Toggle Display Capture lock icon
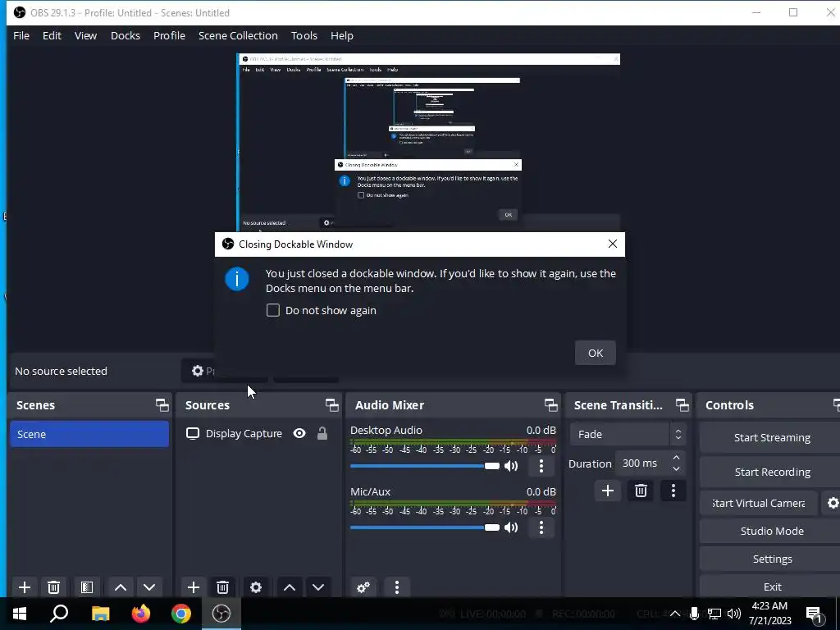Image resolution: width=840 pixels, height=630 pixels. [322, 433]
